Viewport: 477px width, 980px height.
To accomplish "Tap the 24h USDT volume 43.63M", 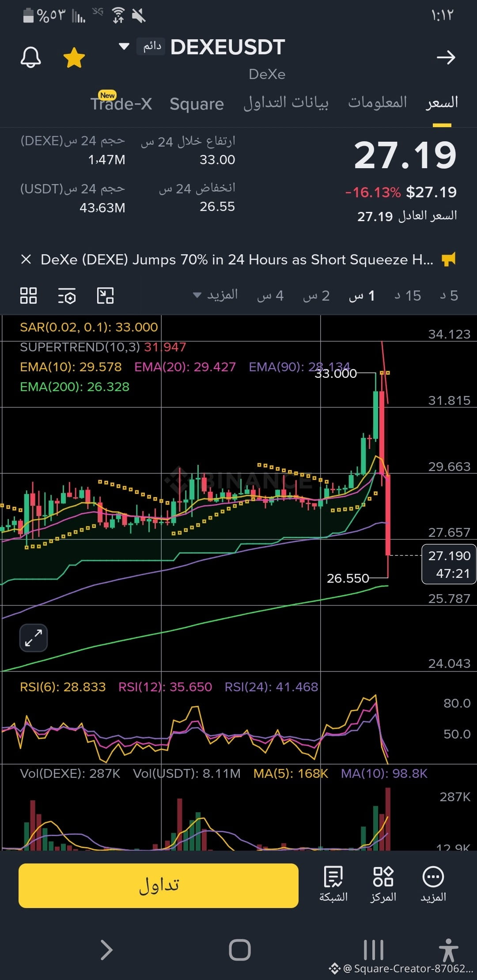I will (x=102, y=208).
